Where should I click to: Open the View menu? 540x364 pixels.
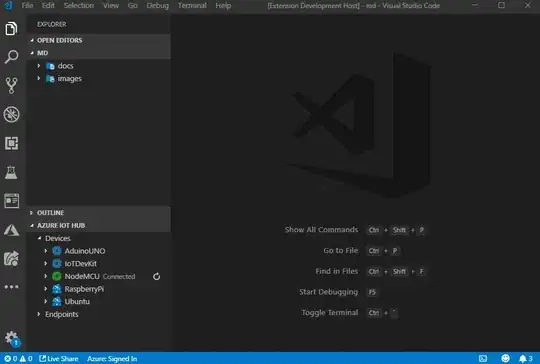pyautogui.click(x=111, y=6)
